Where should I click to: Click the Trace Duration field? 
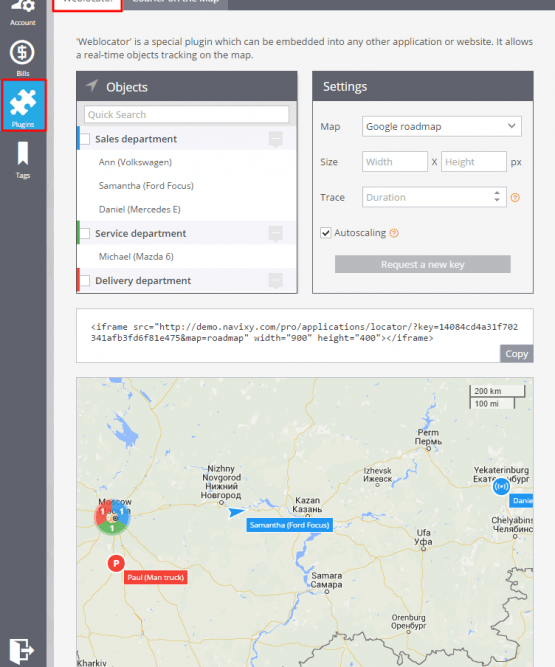tap(434, 197)
